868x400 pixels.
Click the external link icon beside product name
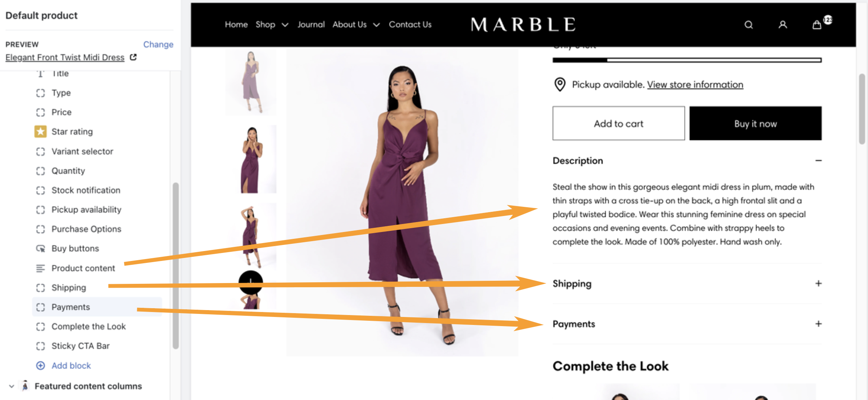[133, 57]
